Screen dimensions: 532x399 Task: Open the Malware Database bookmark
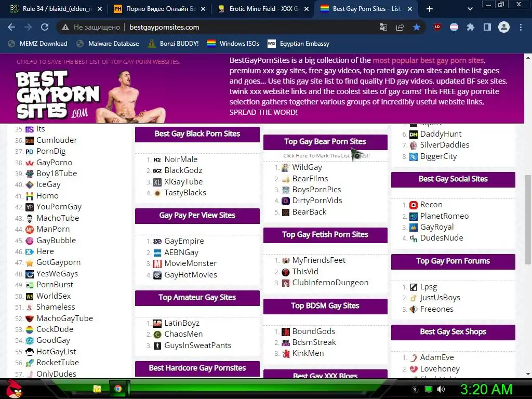pos(108,44)
